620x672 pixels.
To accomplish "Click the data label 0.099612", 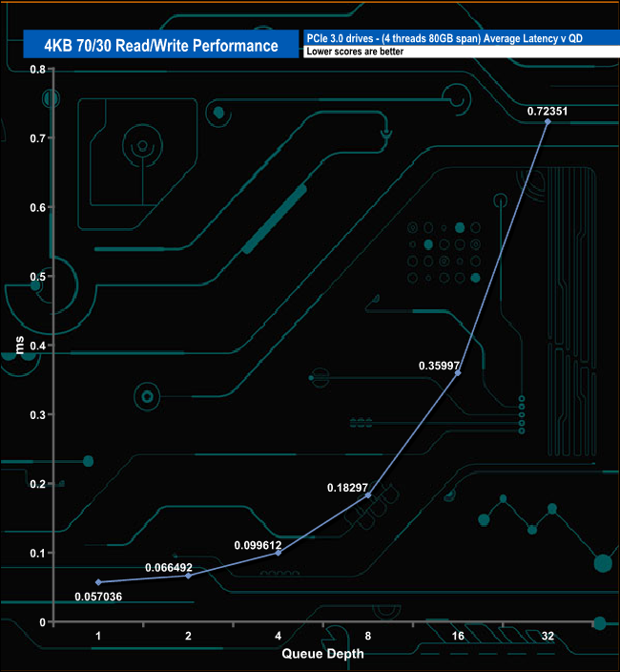I will point(258,545).
